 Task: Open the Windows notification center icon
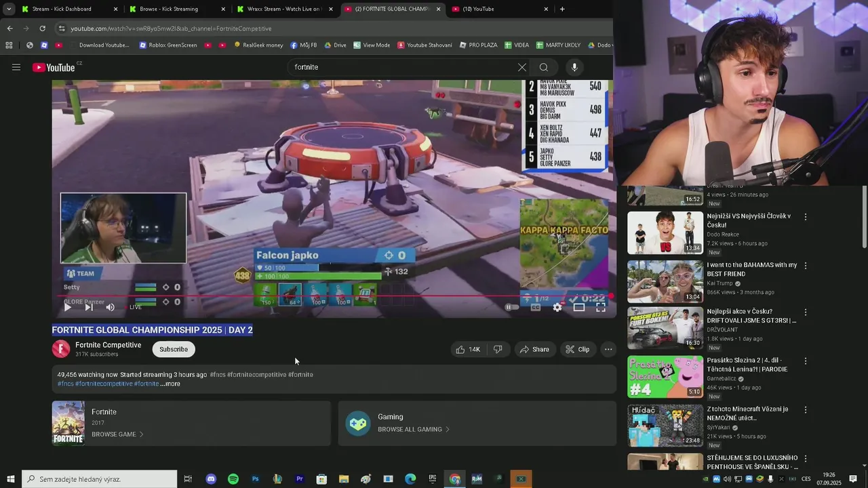coord(853,479)
